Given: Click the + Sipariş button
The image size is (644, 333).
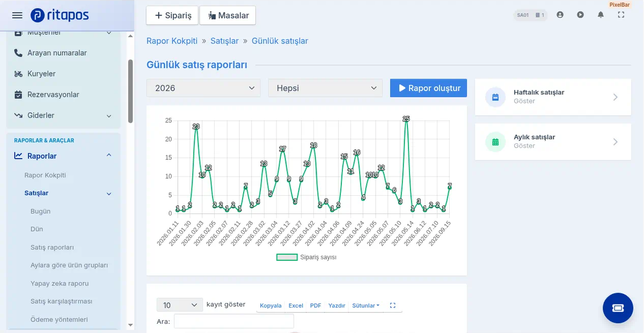Looking at the screenshot, I should pos(172,16).
